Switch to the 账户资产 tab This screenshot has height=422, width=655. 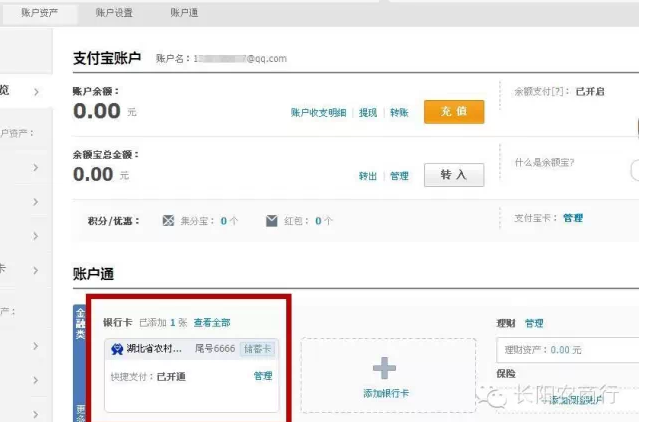point(40,13)
